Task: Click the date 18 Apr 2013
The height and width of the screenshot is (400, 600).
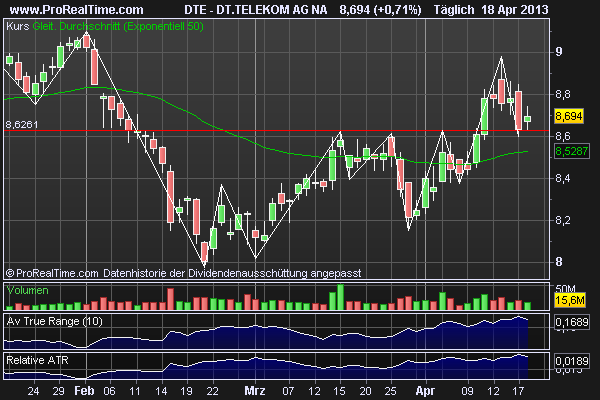Action: click(x=515, y=10)
